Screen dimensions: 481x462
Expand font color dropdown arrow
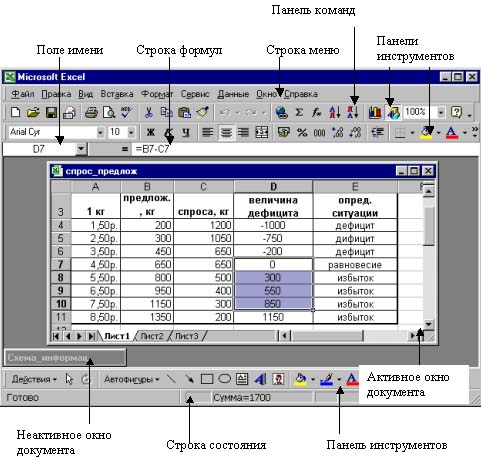pyautogui.click(x=465, y=133)
